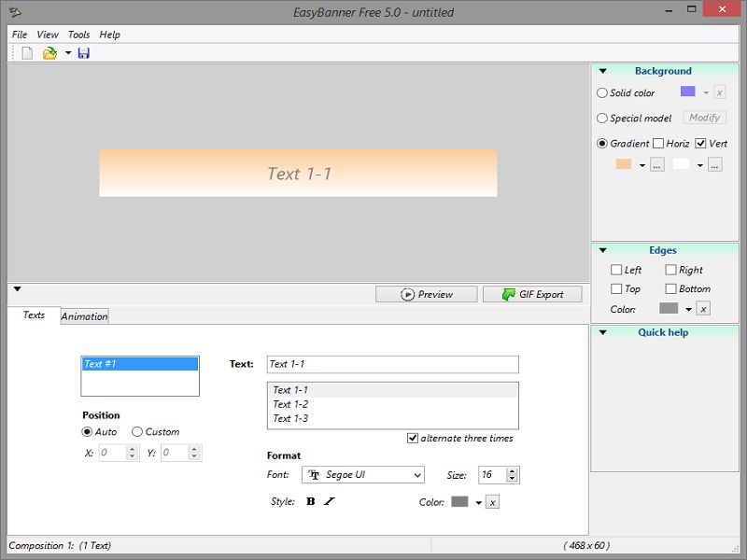Open the Help menu
Screen dimensions: 747x560
coord(109,35)
